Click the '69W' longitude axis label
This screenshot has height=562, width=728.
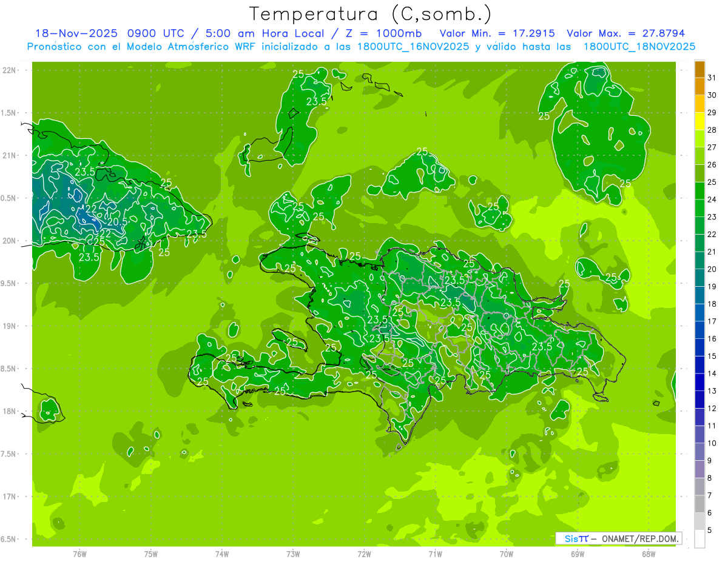[578, 554]
